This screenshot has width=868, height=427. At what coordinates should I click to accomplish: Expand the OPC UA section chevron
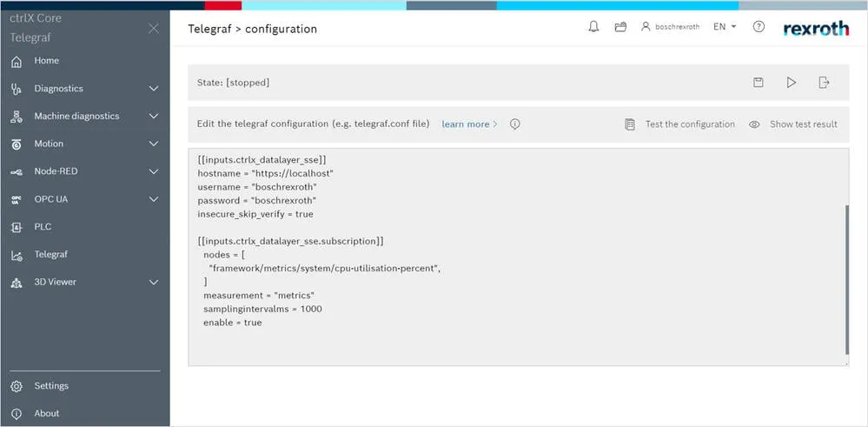(x=154, y=199)
